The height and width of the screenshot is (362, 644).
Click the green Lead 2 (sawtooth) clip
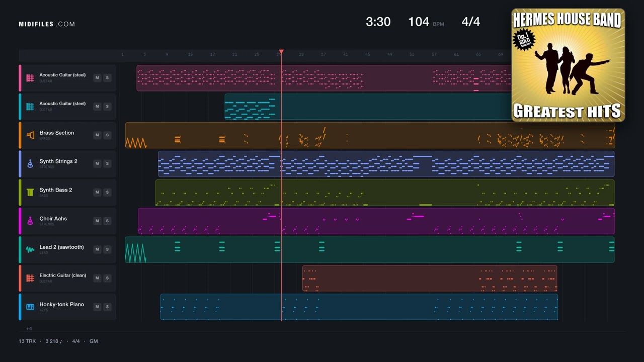coord(370,250)
